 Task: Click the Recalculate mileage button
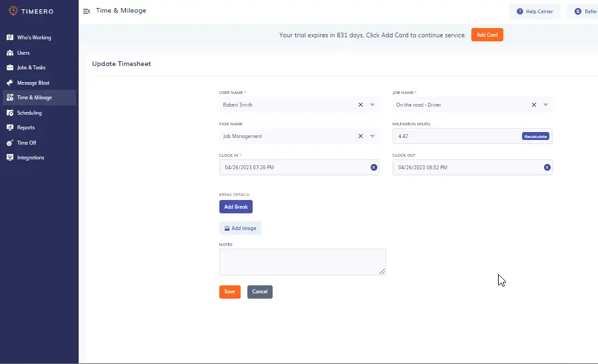pos(535,136)
